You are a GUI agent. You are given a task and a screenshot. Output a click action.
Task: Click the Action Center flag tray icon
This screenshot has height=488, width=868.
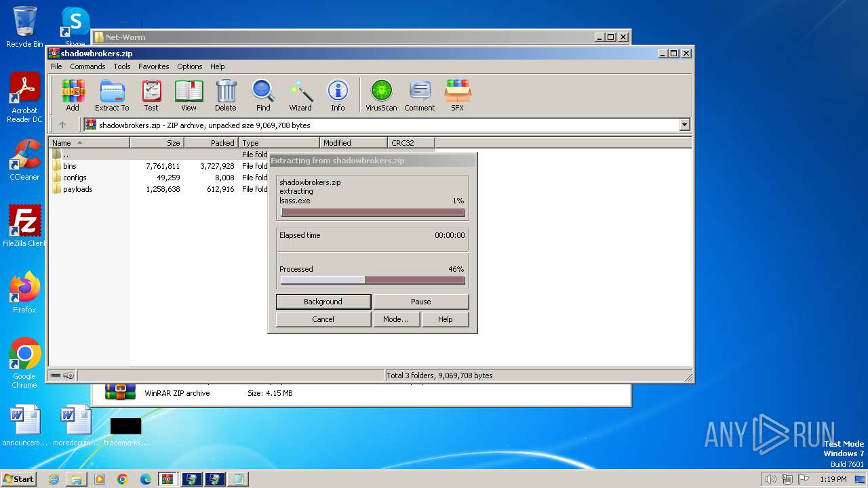[x=804, y=479]
